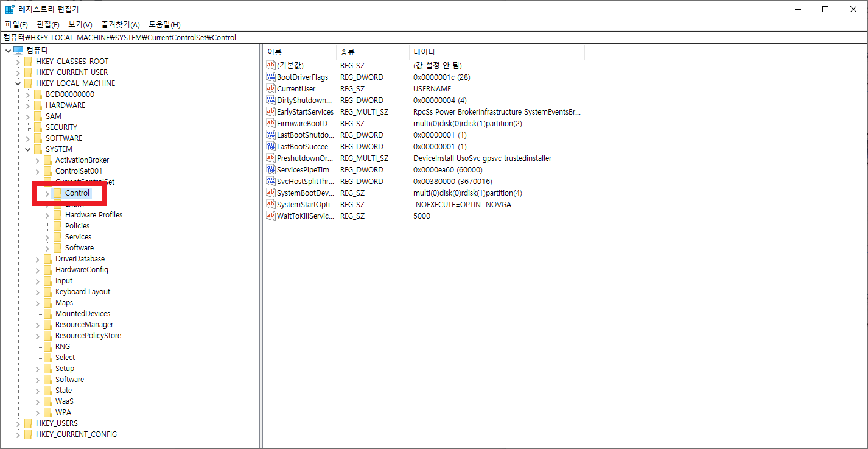Select the SECURITY key

61,127
